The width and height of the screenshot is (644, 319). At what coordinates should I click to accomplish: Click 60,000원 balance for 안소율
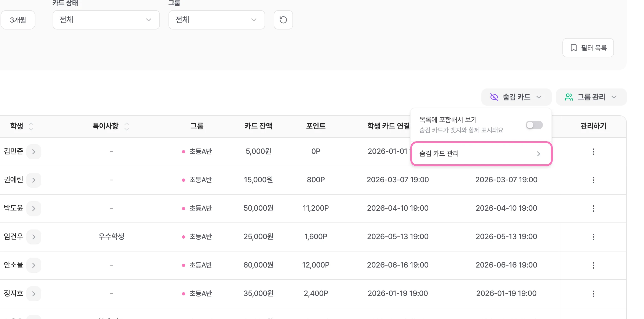click(258, 265)
